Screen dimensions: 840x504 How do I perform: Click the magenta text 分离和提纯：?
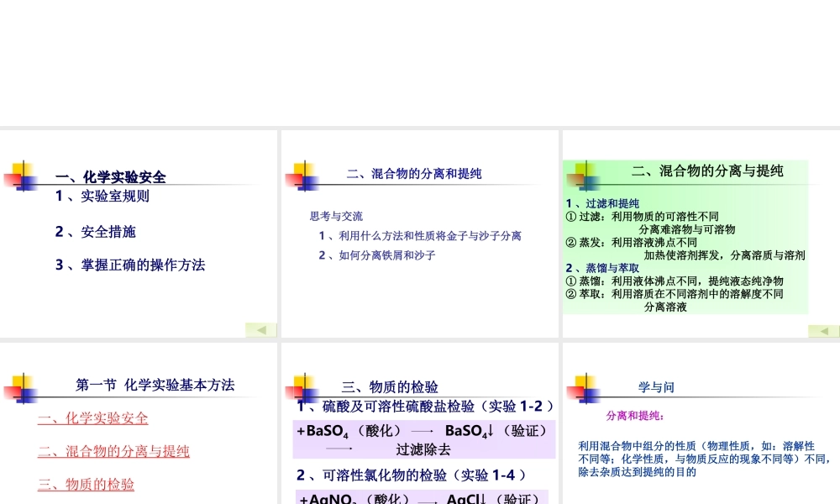[x=635, y=416]
